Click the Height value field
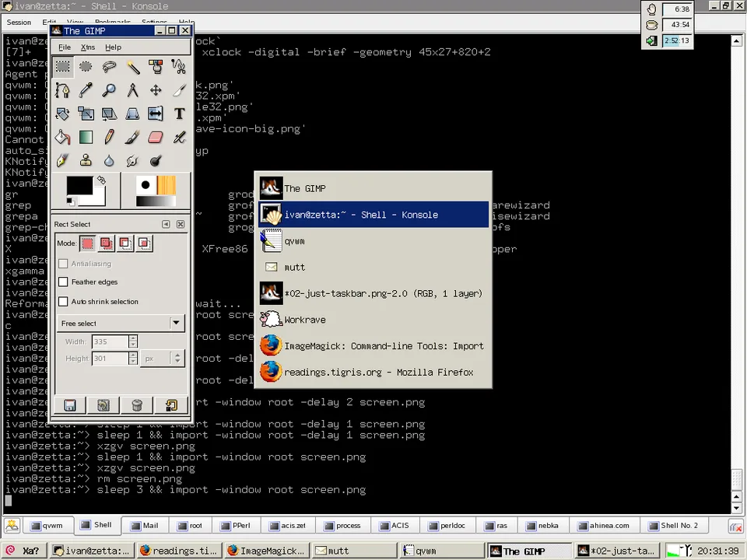Screen dimensions: 747x560 [110, 359]
